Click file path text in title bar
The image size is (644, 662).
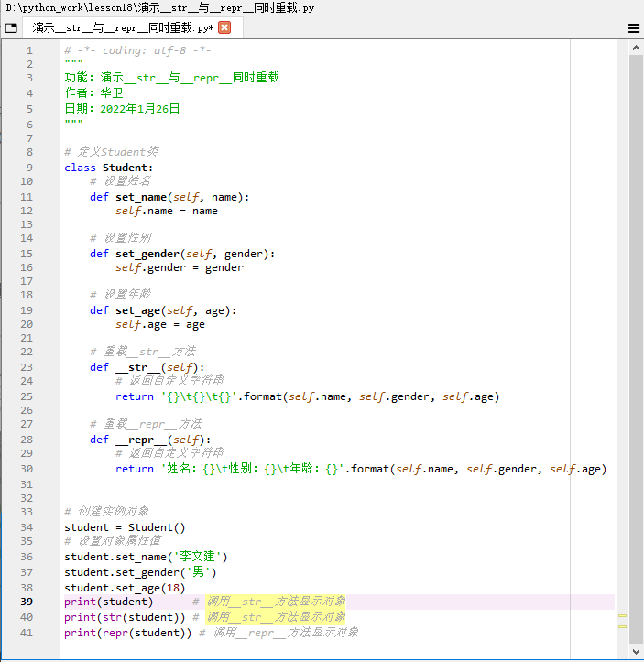pos(160,7)
